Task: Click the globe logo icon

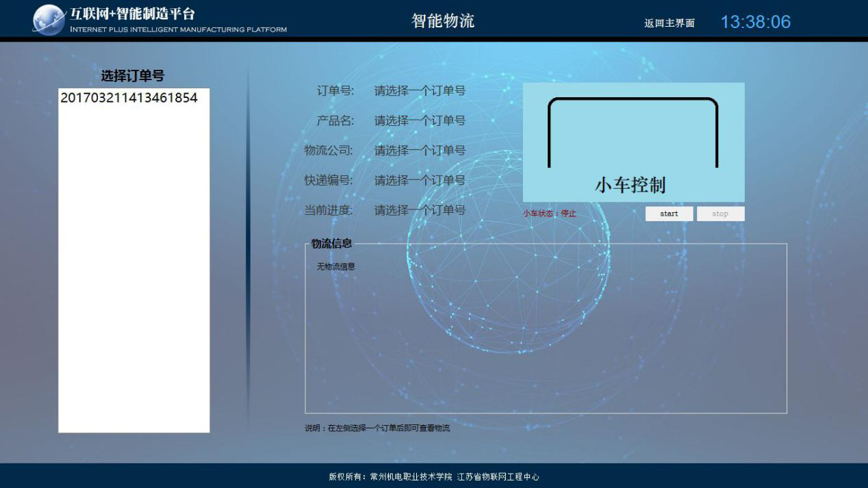Action: [49, 19]
